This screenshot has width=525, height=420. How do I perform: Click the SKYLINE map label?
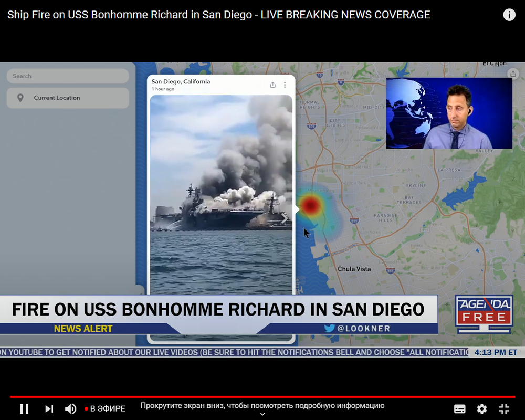(416, 185)
